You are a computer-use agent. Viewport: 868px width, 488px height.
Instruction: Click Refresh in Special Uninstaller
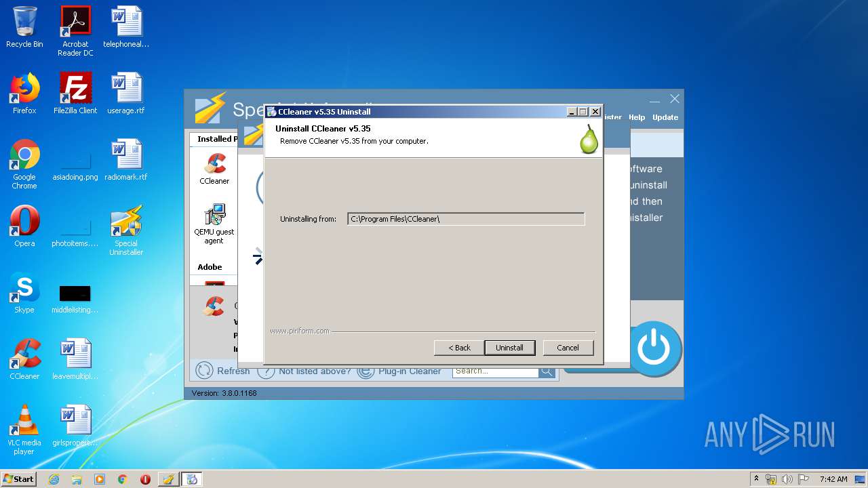[x=222, y=371]
